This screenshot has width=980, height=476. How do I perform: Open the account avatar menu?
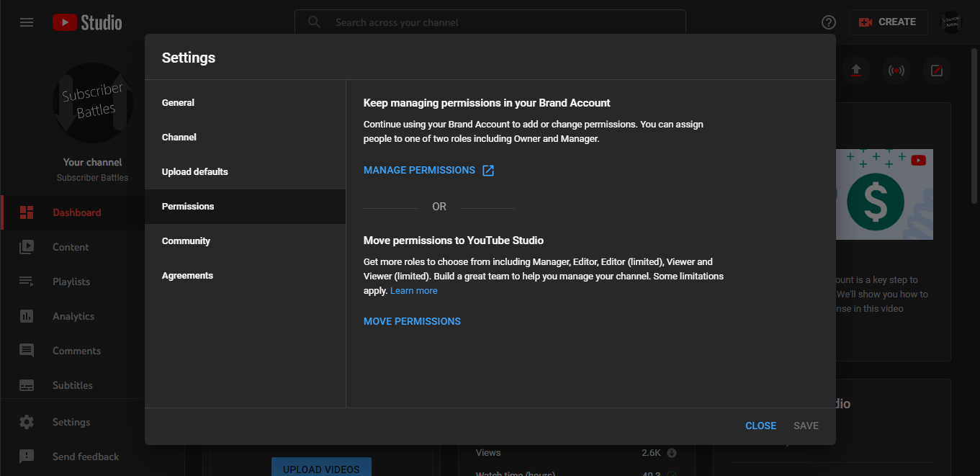pyautogui.click(x=951, y=22)
